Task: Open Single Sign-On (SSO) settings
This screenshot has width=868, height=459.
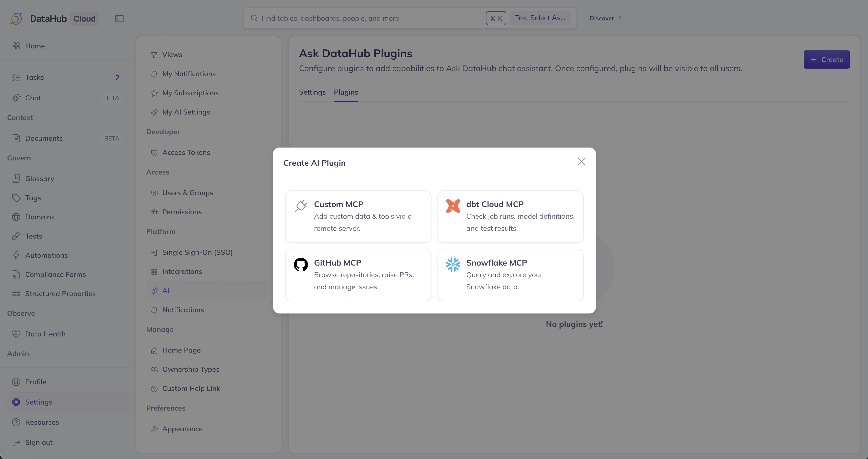Action: [x=197, y=252]
